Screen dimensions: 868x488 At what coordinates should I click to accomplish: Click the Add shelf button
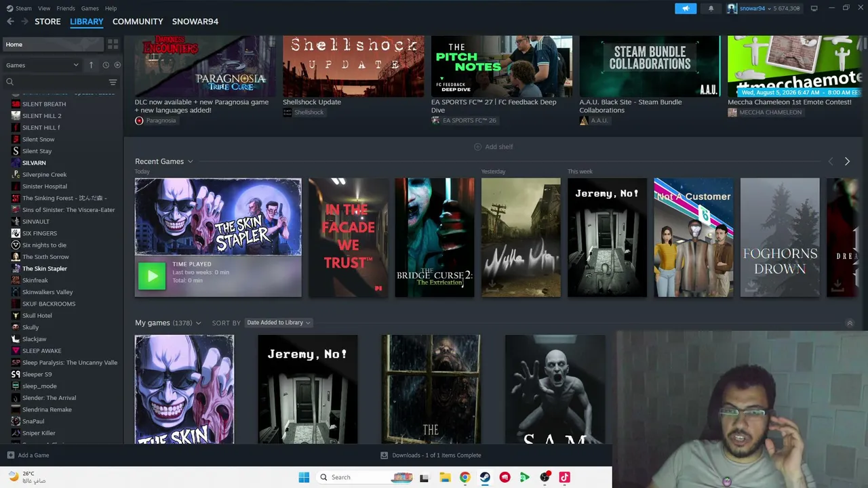(x=494, y=146)
